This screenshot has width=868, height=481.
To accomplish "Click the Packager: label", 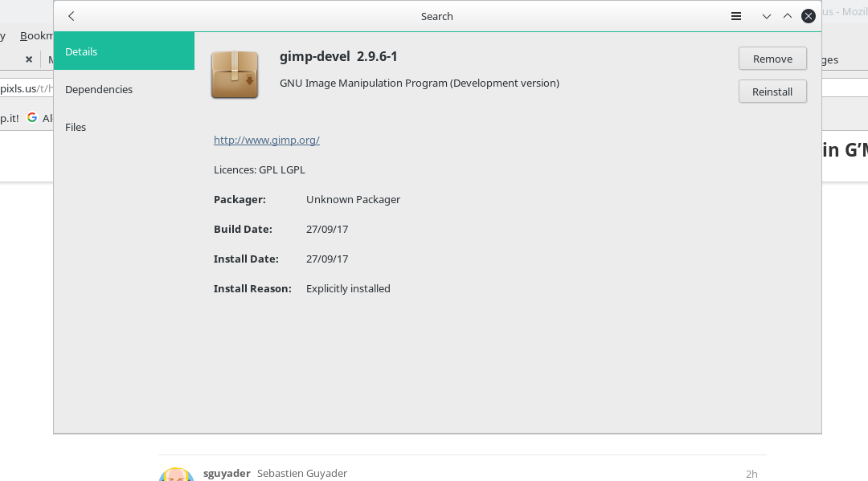I will click(x=240, y=200).
